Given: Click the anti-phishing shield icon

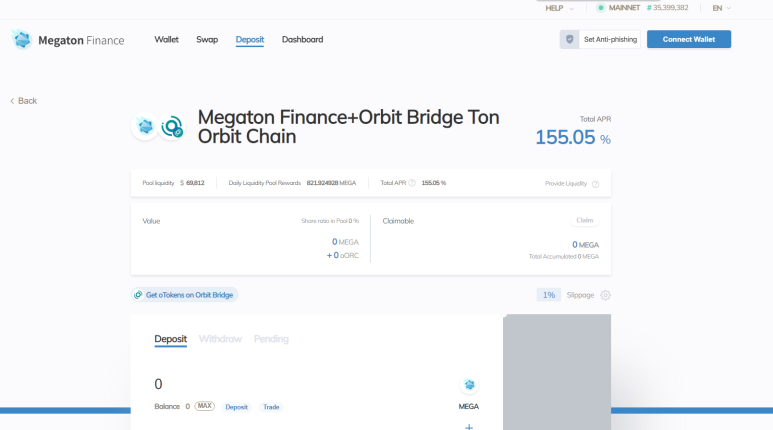Looking at the screenshot, I should point(569,39).
